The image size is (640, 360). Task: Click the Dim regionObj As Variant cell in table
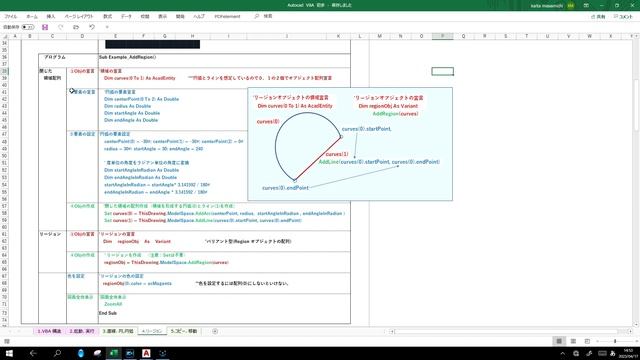point(137,241)
